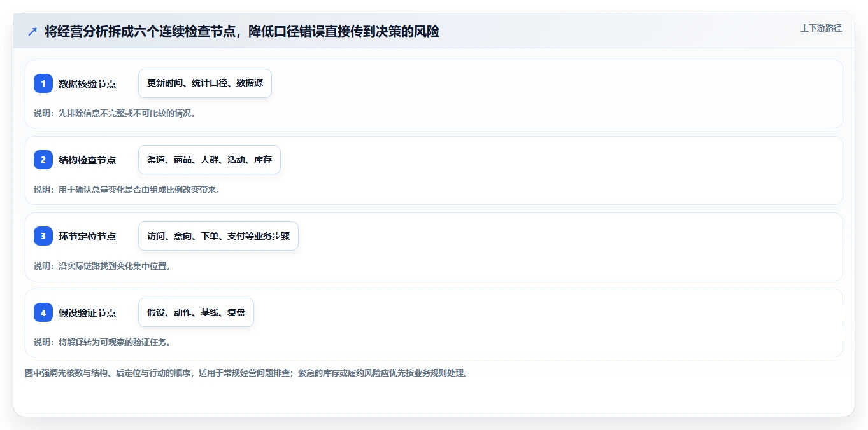
Task: Click the 环节定位节点 label
Action: (87, 236)
